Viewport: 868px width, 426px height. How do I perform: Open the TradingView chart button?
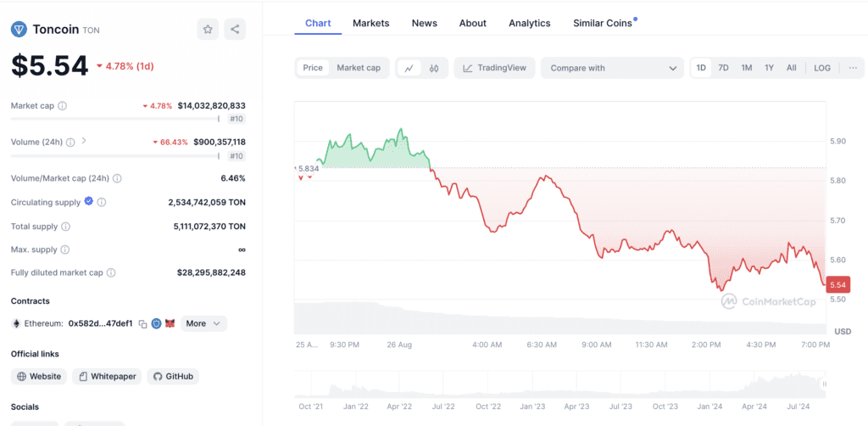494,68
